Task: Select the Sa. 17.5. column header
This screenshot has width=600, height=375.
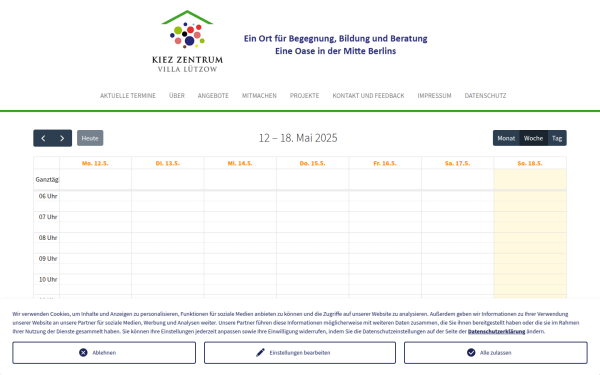Action: [457, 163]
